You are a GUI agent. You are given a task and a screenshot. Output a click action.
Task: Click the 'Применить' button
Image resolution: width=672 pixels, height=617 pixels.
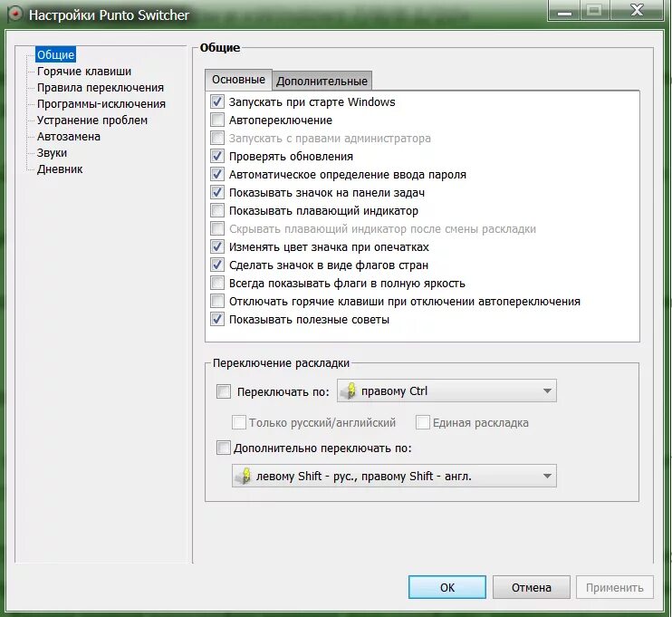click(x=615, y=587)
